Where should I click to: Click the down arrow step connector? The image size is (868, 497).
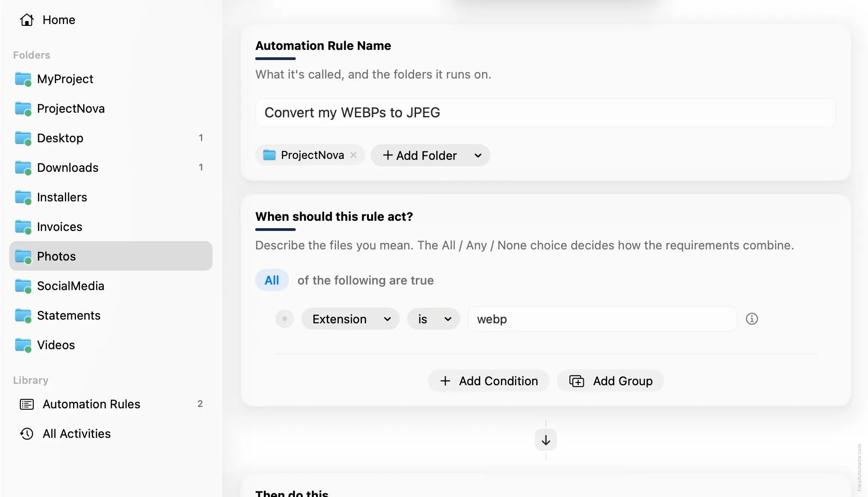pos(546,440)
